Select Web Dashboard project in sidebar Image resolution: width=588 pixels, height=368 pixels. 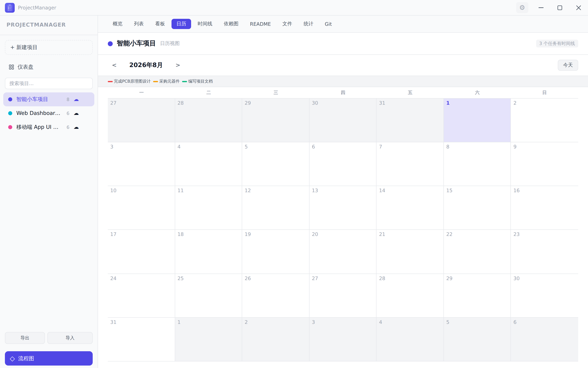click(x=49, y=113)
